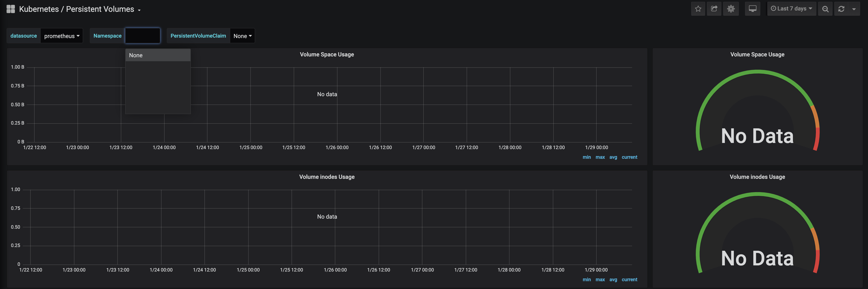Zoom out the time range
868x289 pixels.
pos(825,9)
